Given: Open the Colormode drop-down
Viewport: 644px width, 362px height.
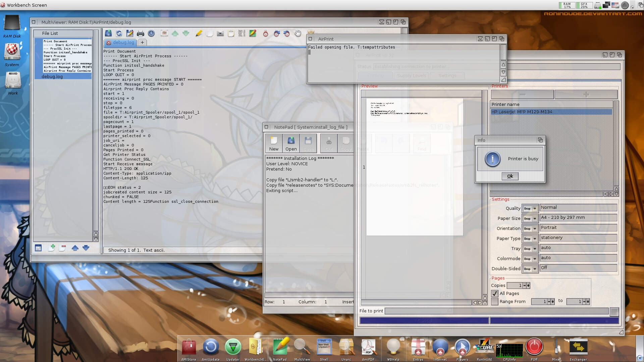Looking at the screenshot, I should click(530, 259).
